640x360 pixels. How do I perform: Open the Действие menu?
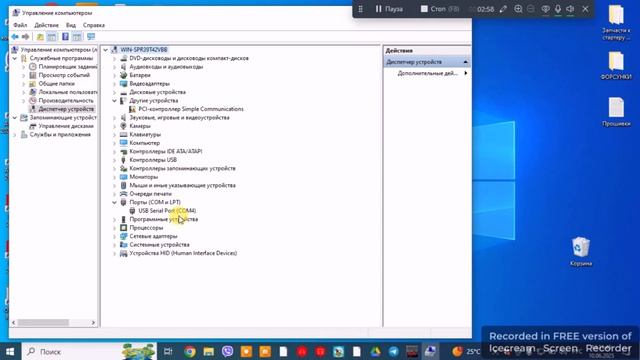46,25
